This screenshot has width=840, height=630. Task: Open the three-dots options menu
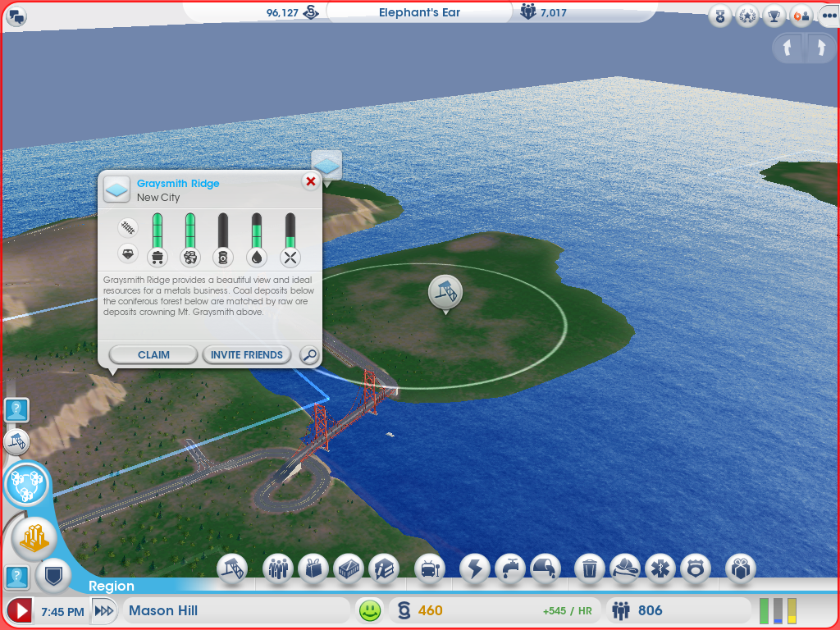click(x=829, y=16)
